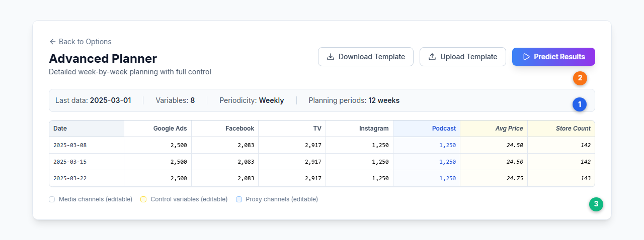Click the 2025-03-08 date cell
Screen dimensions: 644x240
tap(87, 145)
